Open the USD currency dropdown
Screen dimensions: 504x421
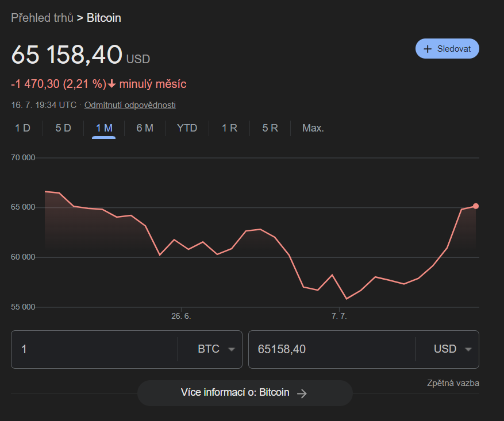[x=453, y=349]
